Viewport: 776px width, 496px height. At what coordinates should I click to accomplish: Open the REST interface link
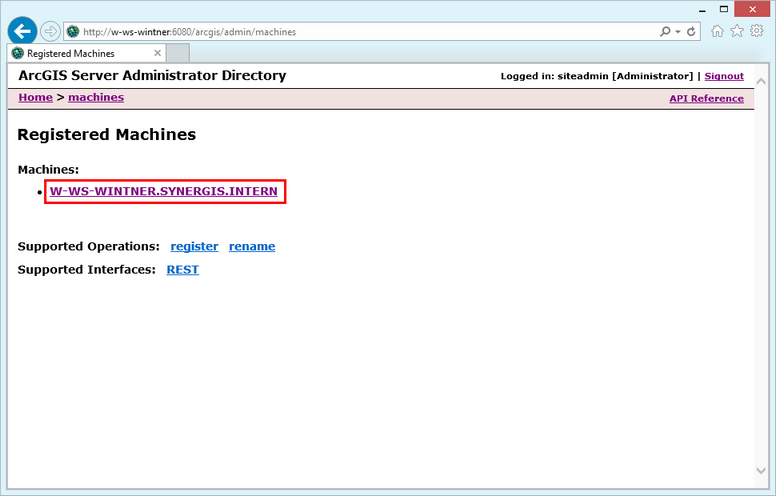[182, 270]
